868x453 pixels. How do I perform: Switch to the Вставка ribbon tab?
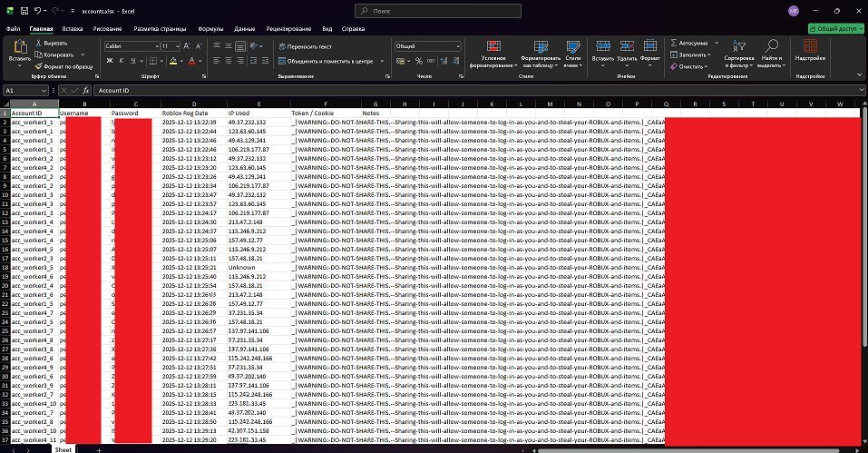pyautogui.click(x=73, y=29)
